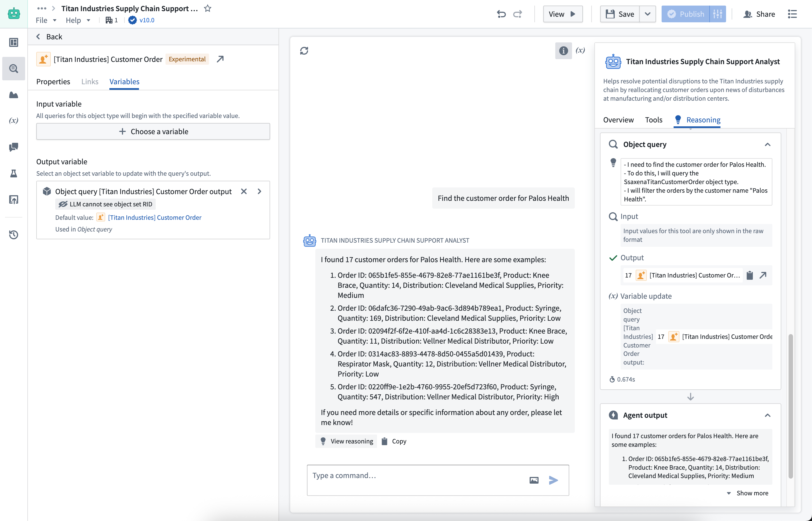The image size is (812, 521).
Task: Select the (x) variables icon in the sidebar
Action: 14,120
